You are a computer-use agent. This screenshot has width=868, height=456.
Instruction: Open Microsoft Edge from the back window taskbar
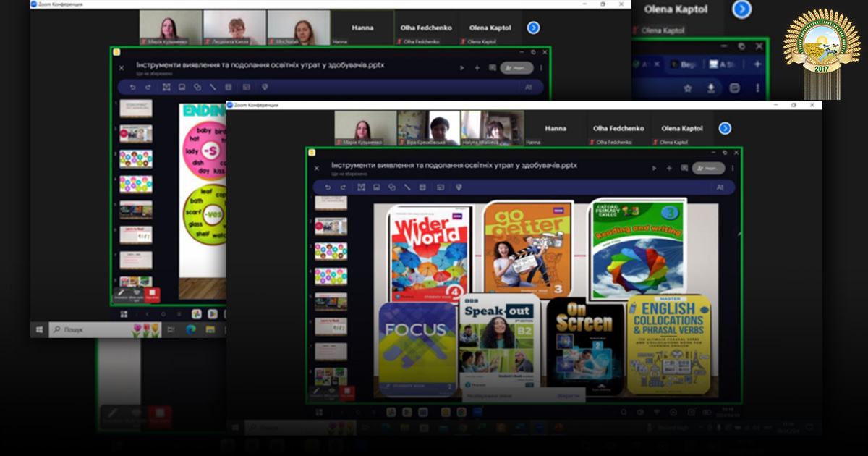tap(190, 330)
